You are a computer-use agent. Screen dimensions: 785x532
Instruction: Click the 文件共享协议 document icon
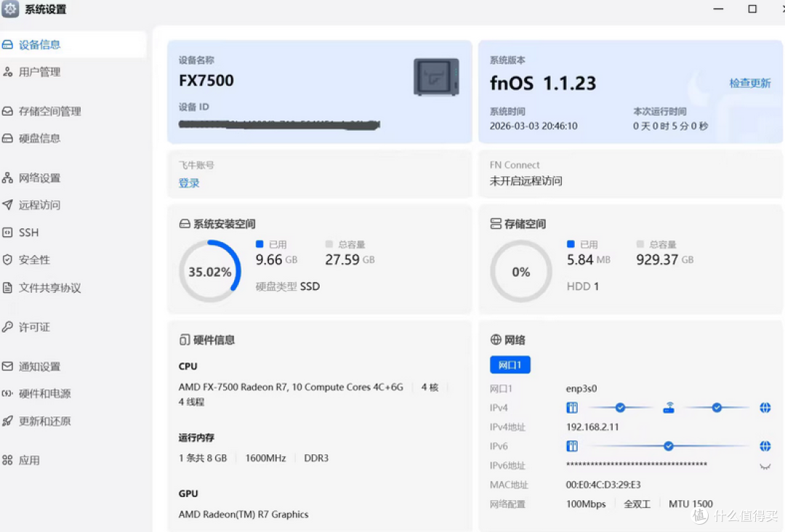(7, 287)
